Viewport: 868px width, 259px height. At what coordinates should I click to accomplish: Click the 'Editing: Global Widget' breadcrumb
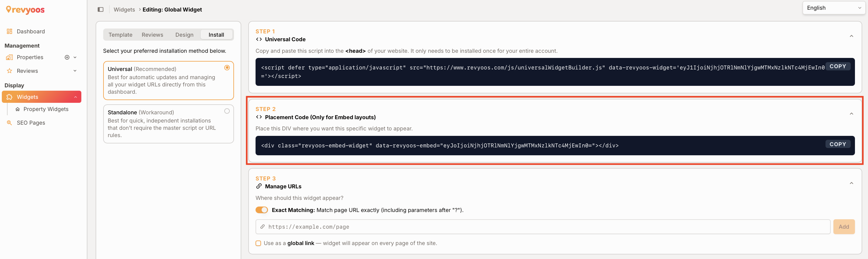click(172, 9)
